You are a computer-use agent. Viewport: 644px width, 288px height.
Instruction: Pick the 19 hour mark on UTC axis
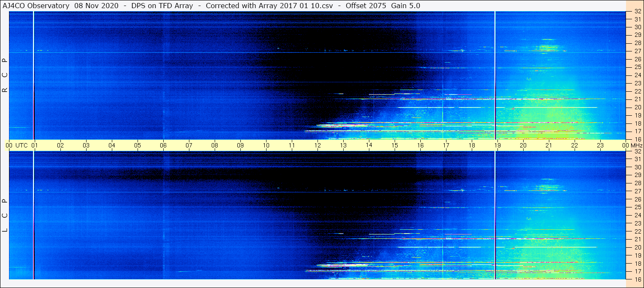click(x=497, y=145)
